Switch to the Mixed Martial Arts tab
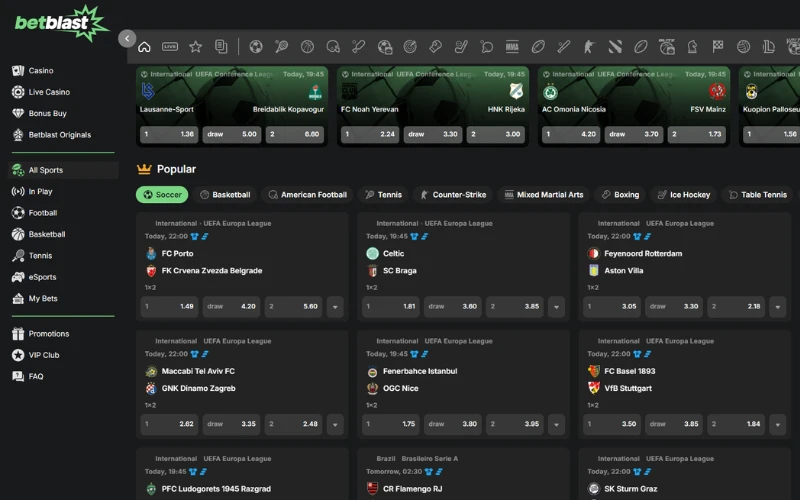800x500 pixels. click(544, 194)
